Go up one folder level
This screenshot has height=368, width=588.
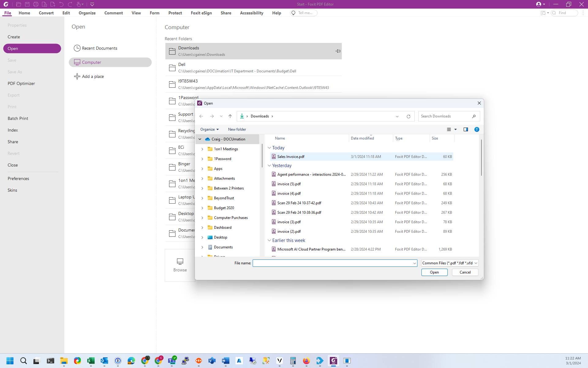pyautogui.click(x=230, y=116)
